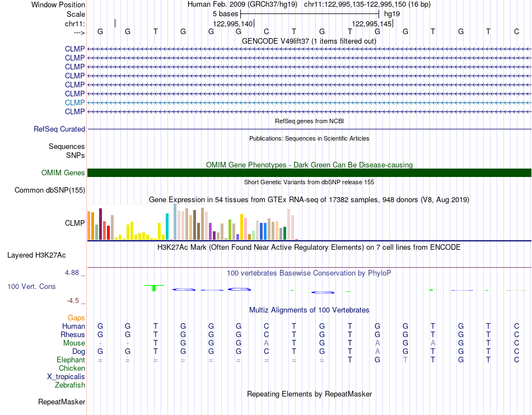Select the Rhesus alignment row label
Viewport: 532px width, 415px height.
(73, 334)
